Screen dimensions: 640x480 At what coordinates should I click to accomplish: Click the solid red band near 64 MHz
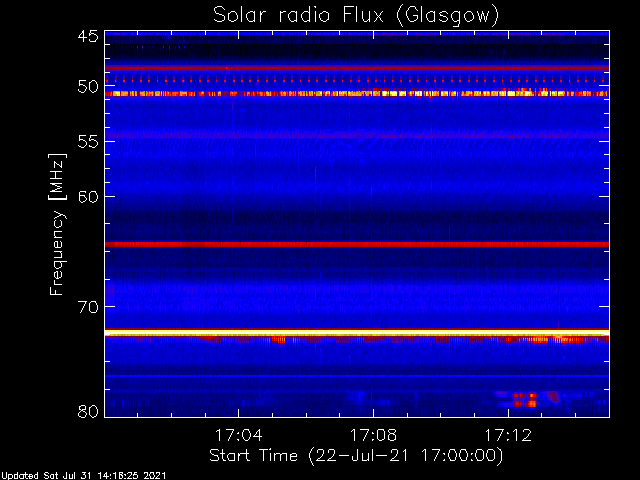[x=357, y=244]
